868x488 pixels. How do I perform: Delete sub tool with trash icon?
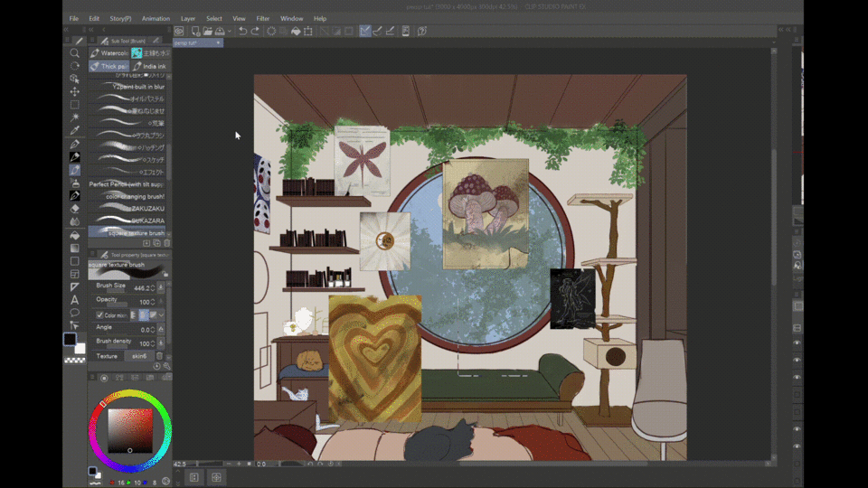pos(167,243)
